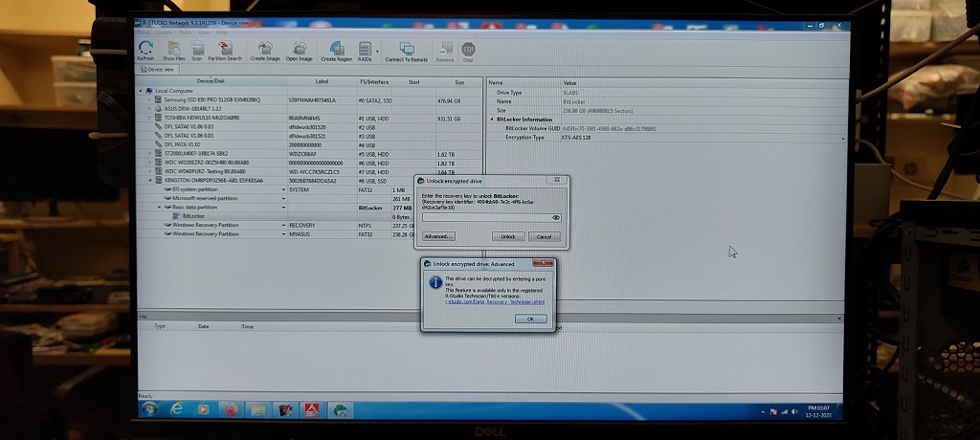The image size is (980, 440).
Task: Open EFI system partition dropdown arrow
Action: pos(283,189)
